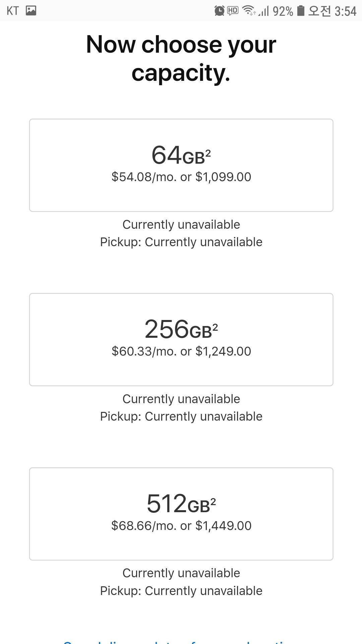Tap the HD voice status icon
Screen dimensions: 362x644
233,11
